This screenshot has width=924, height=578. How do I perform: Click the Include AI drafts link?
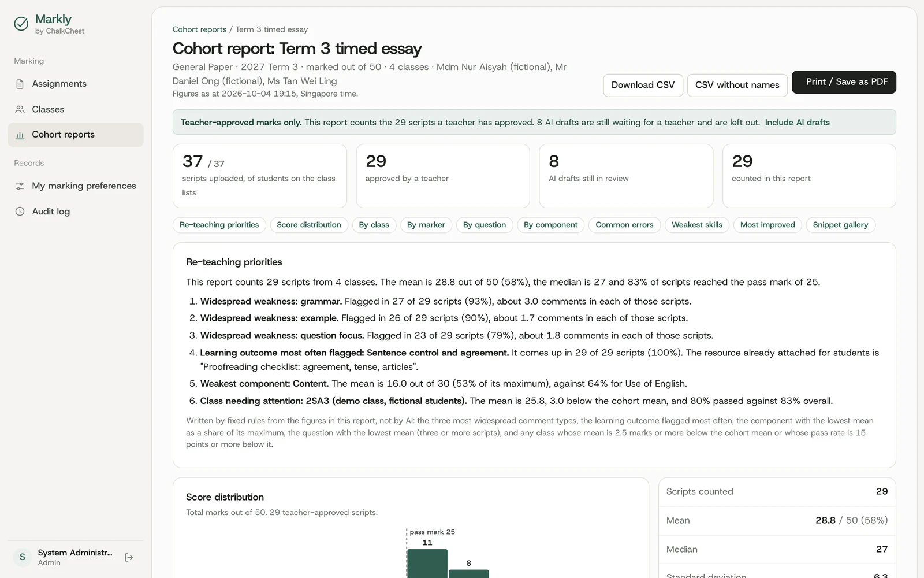click(x=797, y=123)
